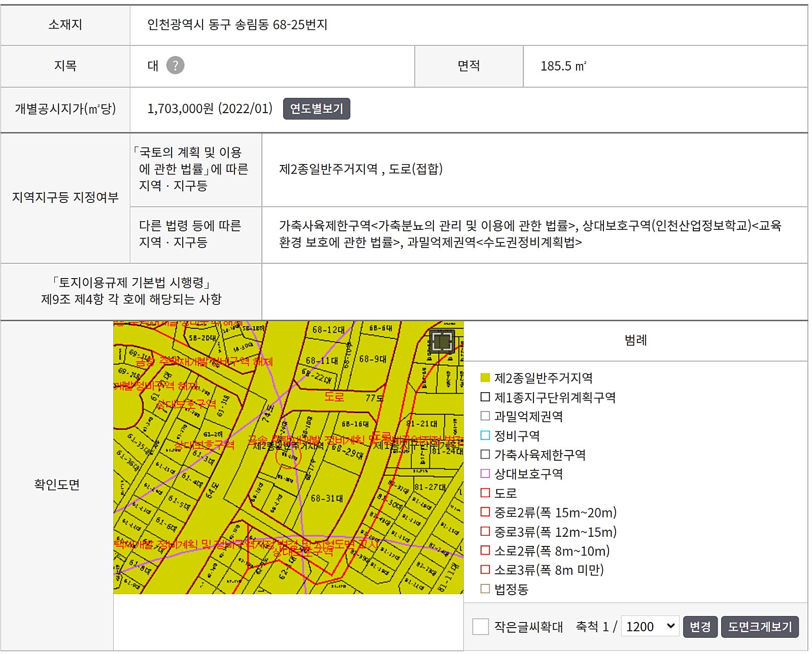
Task: Click the zoning text 제2종일반주거지역 , 도로(접합)
Action: pos(361,169)
